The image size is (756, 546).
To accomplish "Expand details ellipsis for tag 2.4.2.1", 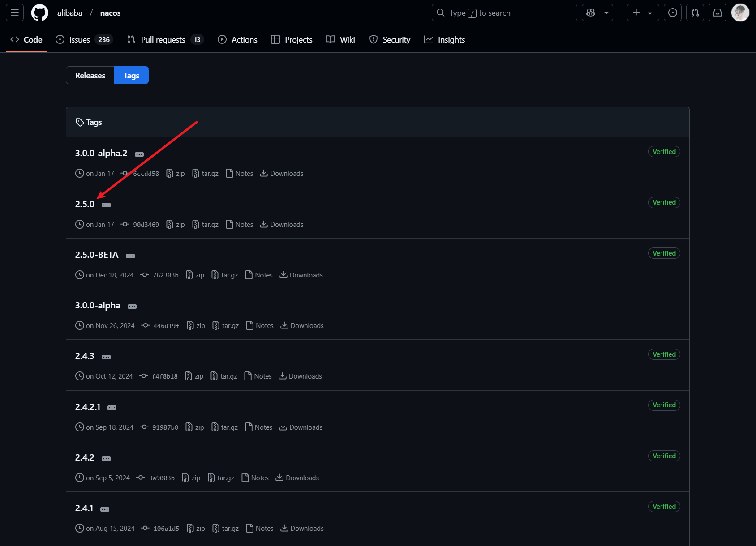I will [112, 408].
